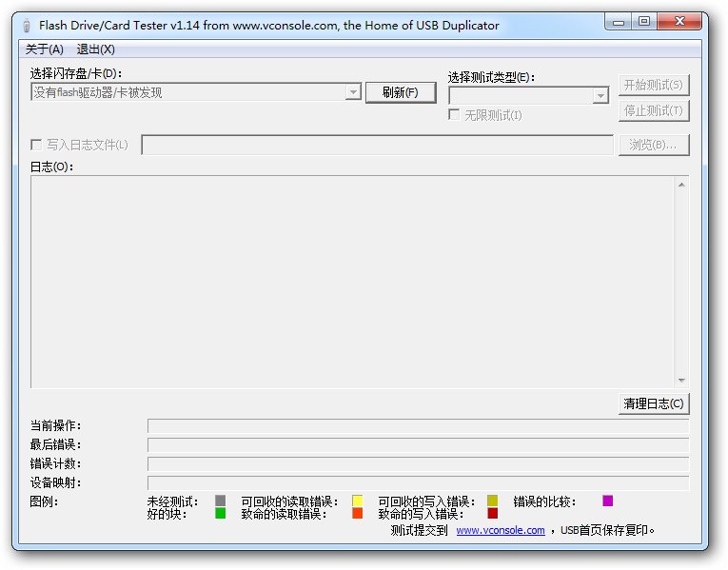Click the log scrollbar down arrow
The height and width of the screenshot is (570, 728).
click(681, 380)
